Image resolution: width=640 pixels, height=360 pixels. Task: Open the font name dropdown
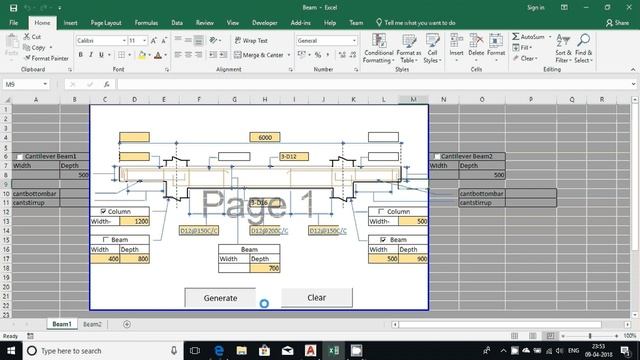point(124,41)
